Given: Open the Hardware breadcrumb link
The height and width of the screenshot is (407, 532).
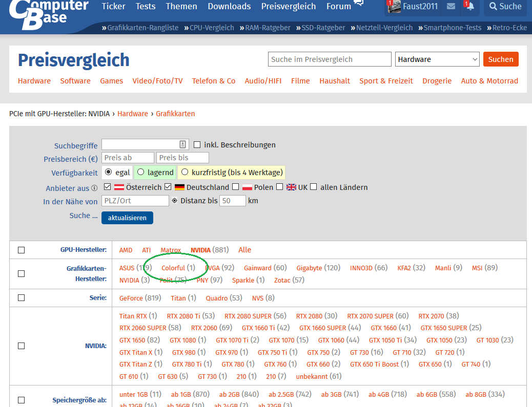Looking at the screenshot, I should pos(133,114).
